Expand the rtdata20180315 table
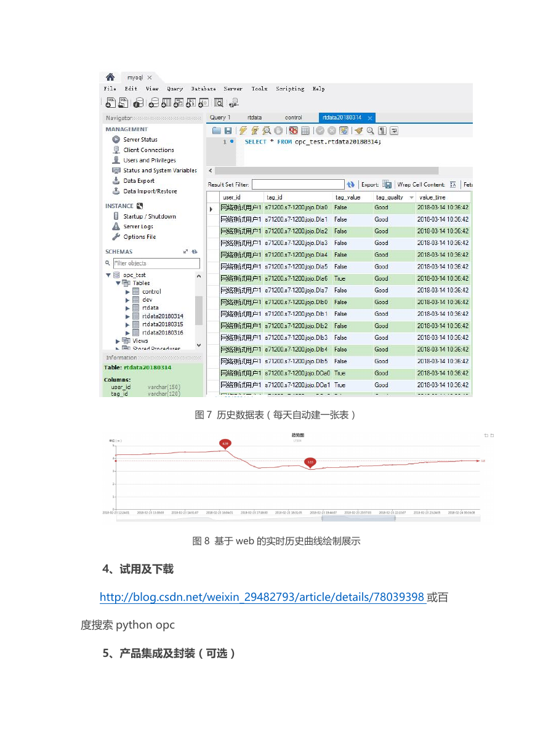 127,324
